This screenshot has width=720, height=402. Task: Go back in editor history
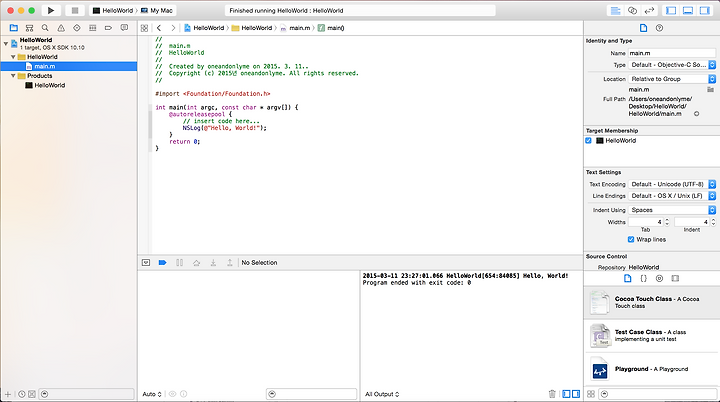(x=159, y=28)
